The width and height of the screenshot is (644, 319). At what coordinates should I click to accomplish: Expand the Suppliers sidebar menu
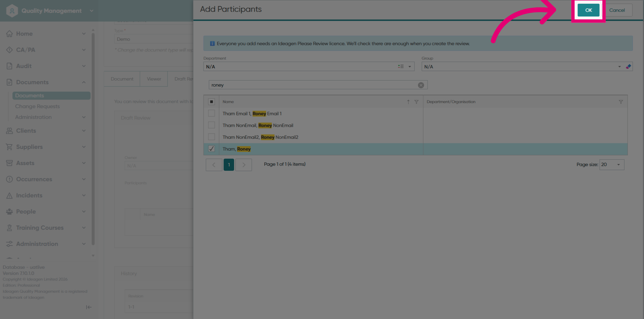coord(46,147)
